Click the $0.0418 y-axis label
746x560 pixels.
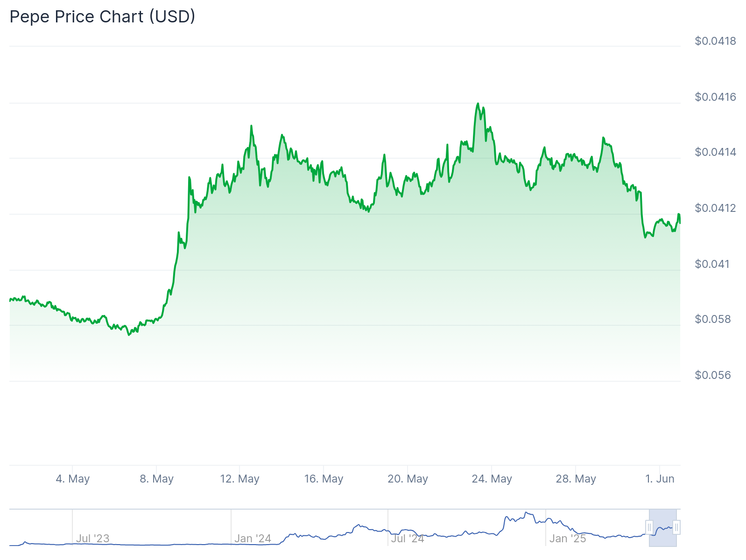[715, 41]
